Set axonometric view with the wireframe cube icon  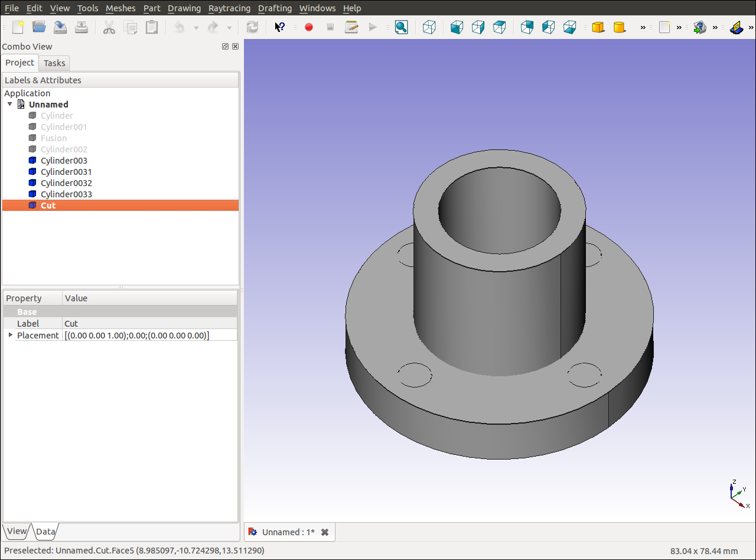coord(429,27)
